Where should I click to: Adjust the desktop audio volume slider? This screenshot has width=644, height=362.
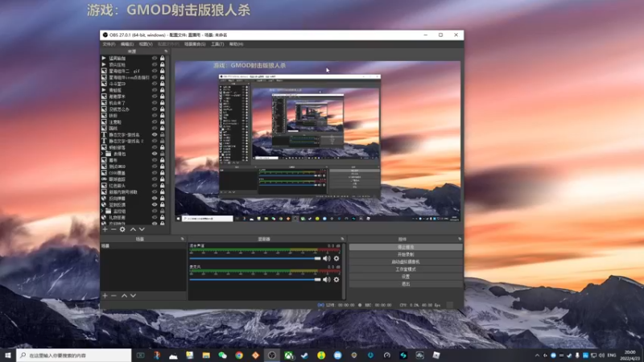point(254,258)
